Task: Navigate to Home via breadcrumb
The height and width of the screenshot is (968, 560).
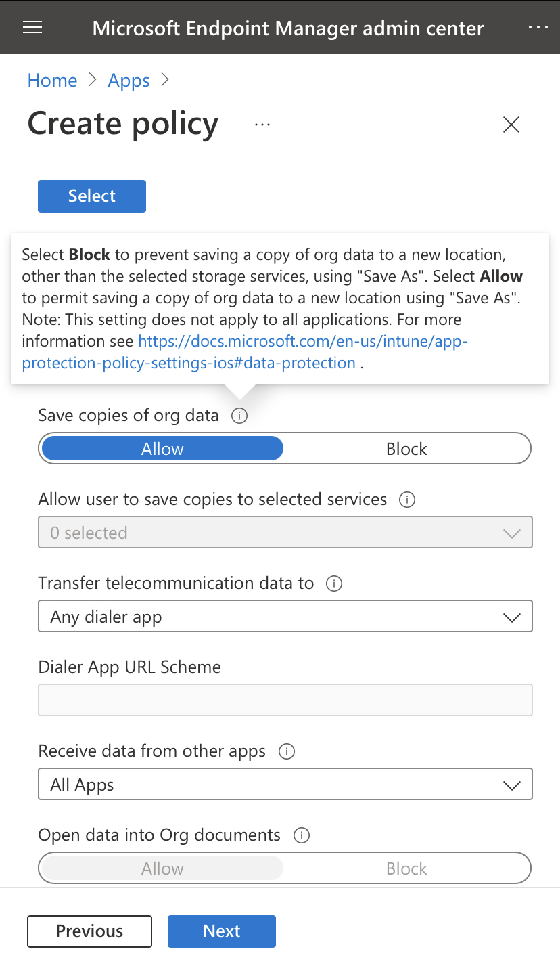Action: (52, 80)
